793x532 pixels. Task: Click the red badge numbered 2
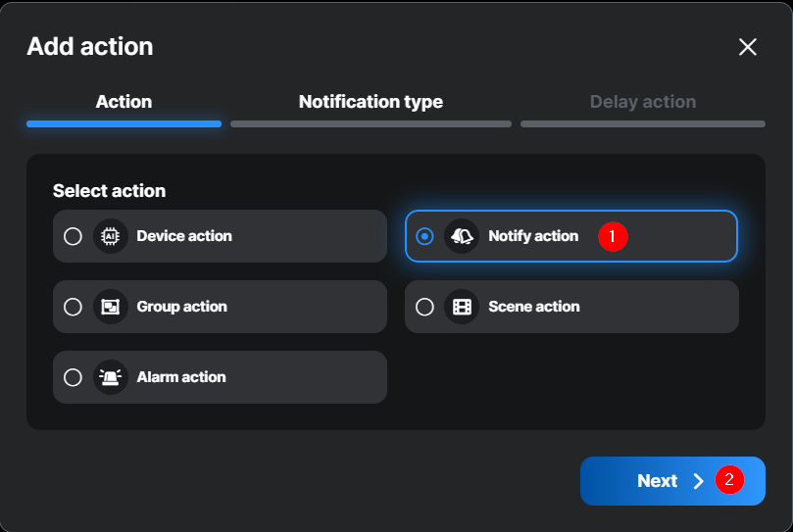(x=728, y=480)
